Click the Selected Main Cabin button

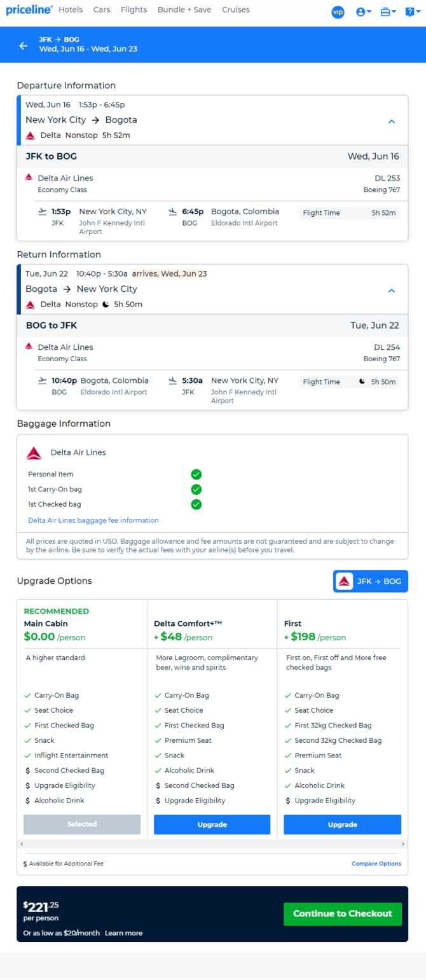[82, 824]
